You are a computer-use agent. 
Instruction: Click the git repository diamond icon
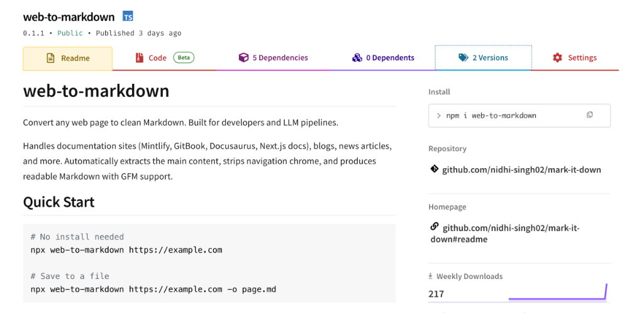pos(434,169)
